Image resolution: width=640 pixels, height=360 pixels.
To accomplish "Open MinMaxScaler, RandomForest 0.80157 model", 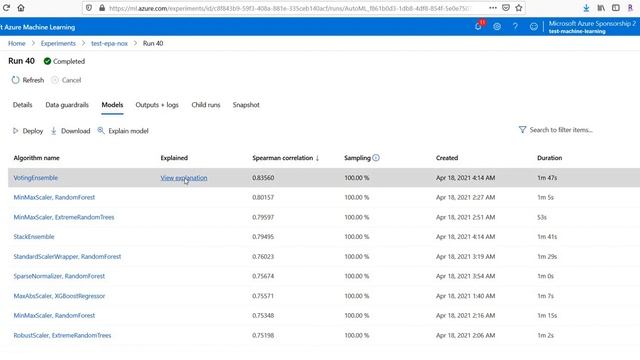I will [54, 198].
